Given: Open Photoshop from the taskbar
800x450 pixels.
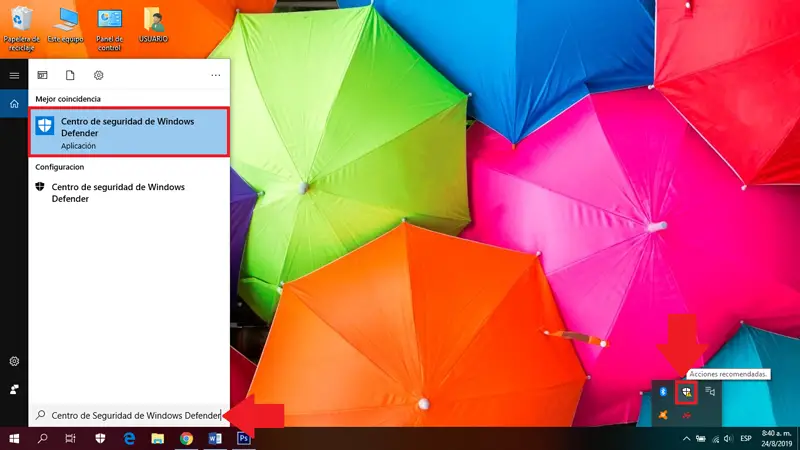Looking at the screenshot, I should pos(243,438).
